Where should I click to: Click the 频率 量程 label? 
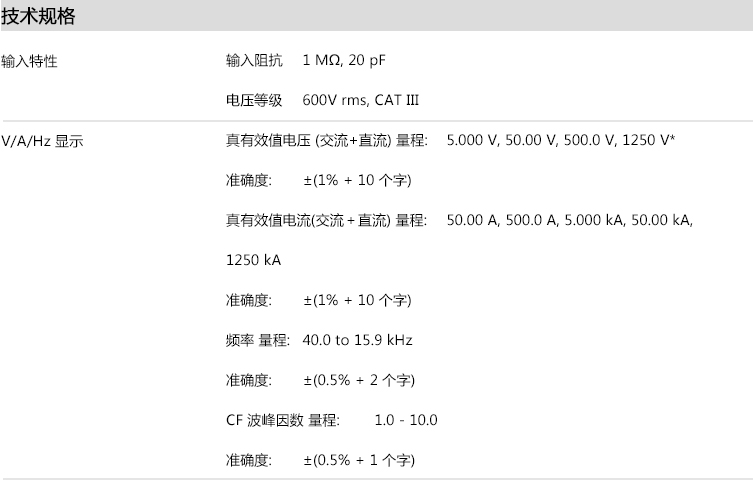tap(257, 340)
